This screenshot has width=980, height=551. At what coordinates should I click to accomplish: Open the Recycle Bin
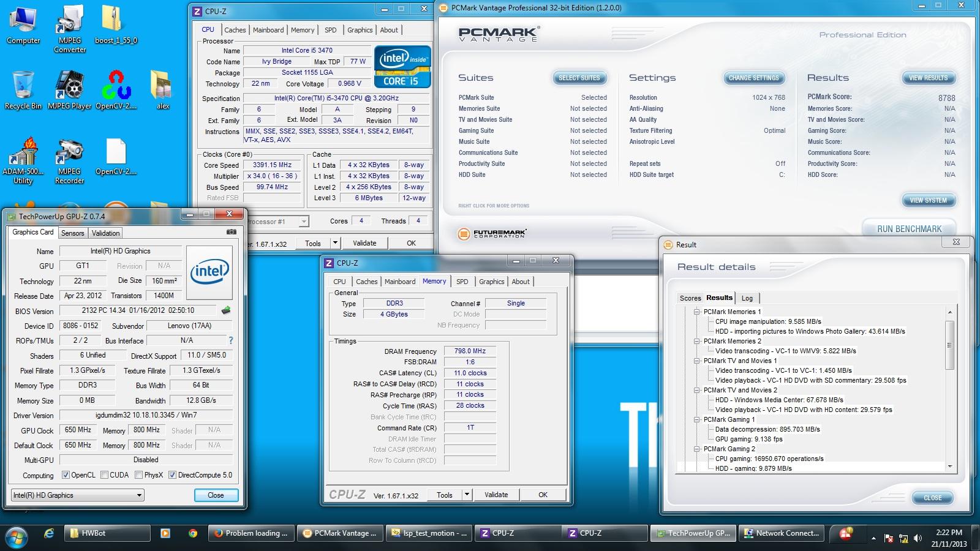click(x=23, y=90)
